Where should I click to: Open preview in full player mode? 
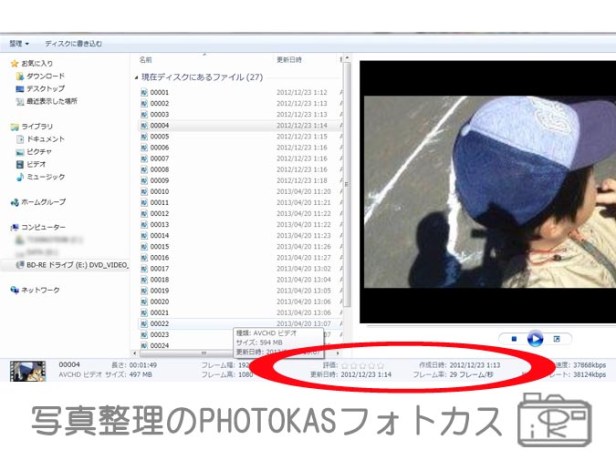tap(556, 339)
